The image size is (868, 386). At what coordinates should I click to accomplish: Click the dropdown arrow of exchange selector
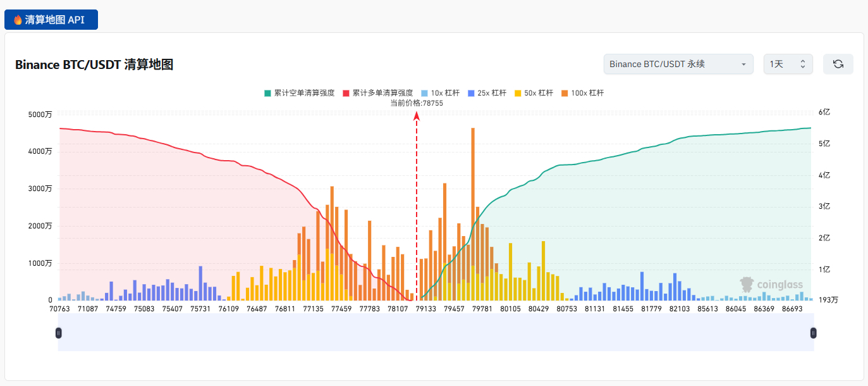743,65
